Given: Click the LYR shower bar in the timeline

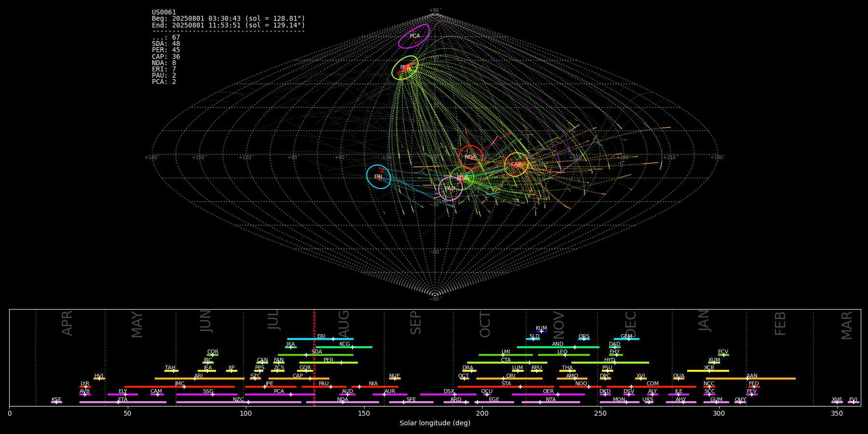Looking at the screenshot, I should 85,386.
